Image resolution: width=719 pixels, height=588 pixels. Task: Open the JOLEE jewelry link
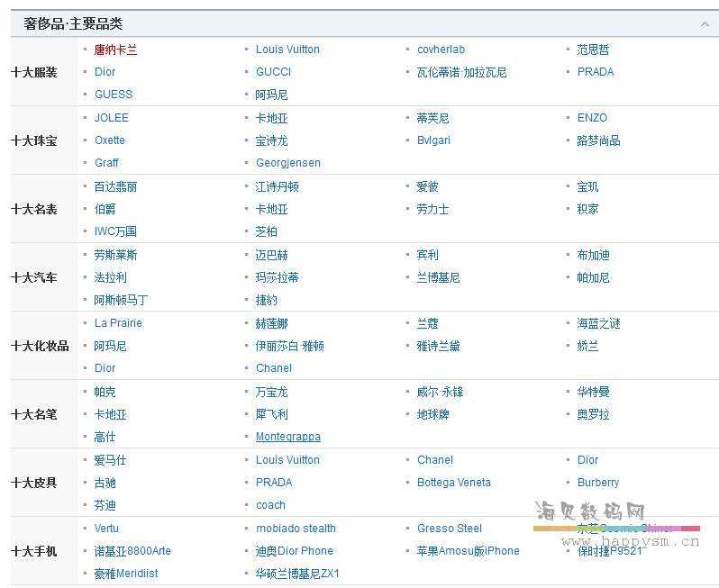(112, 118)
